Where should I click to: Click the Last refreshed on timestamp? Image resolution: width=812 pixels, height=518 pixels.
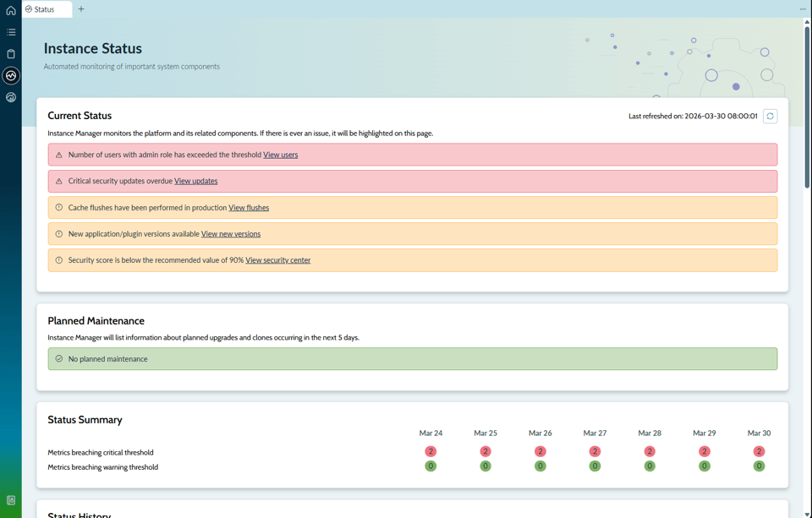click(x=693, y=116)
